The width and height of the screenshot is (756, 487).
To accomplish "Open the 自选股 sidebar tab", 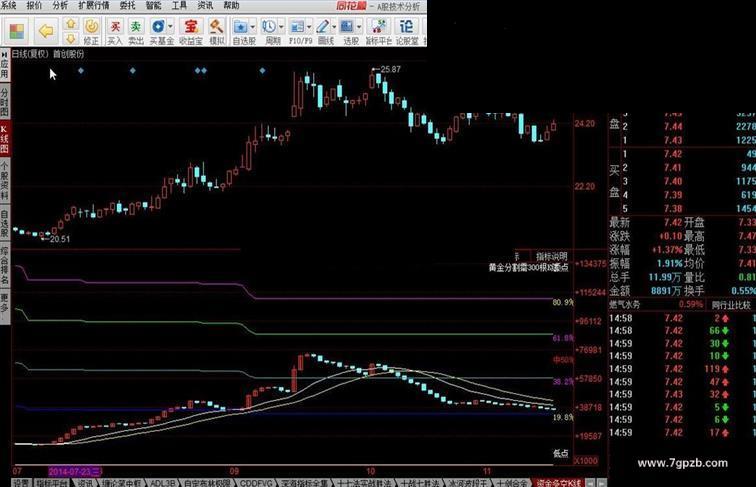I will pos(4,223).
